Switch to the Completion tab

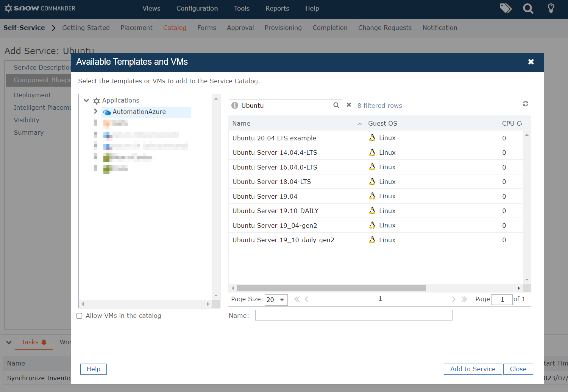330,28
